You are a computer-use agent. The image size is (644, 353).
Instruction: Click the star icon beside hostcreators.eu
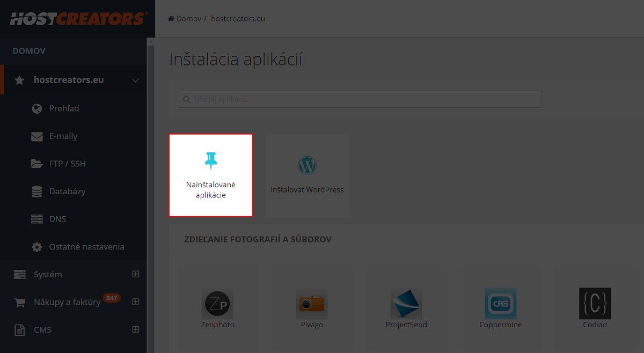pos(19,80)
